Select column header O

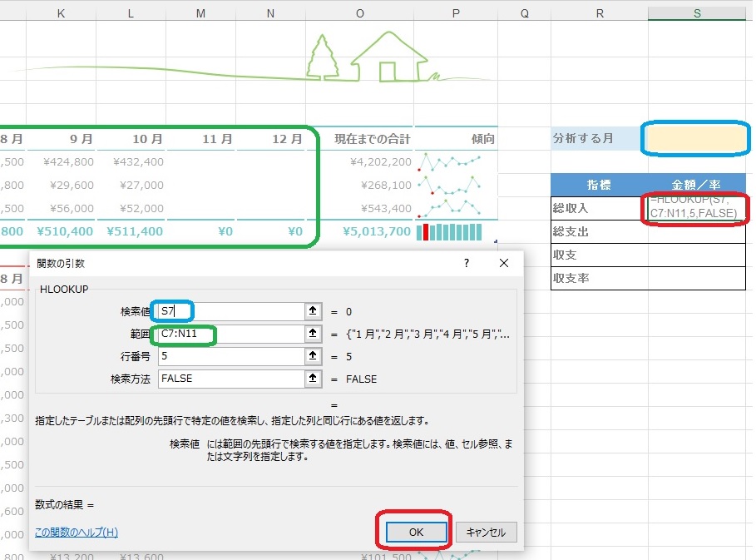pyautogui.click(x=359, y=13)
